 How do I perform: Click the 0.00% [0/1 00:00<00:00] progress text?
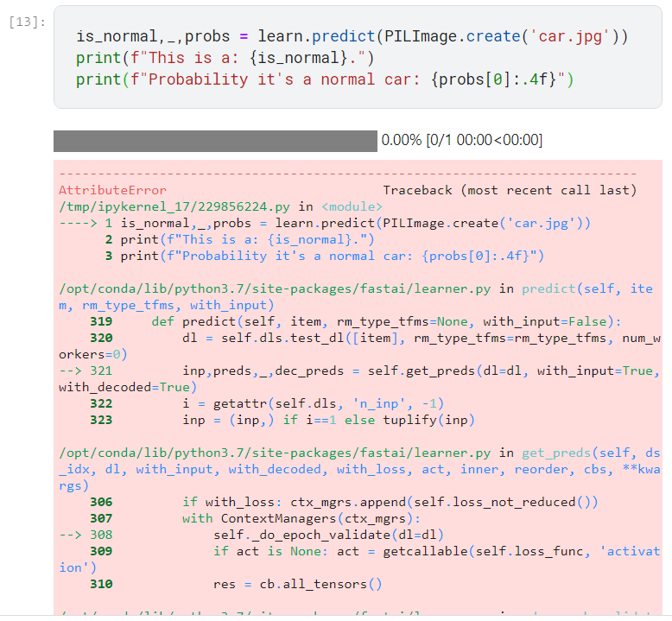pos(461,141)
